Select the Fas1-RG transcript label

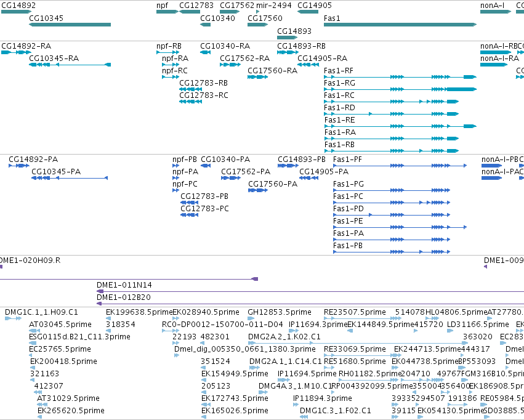(x=339, y=83)
